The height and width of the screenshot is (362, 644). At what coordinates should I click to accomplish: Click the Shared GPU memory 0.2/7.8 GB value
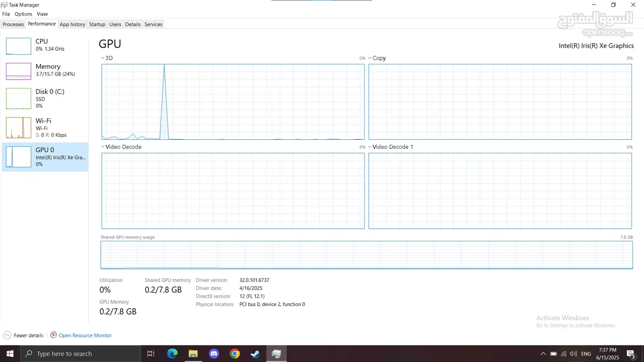(x=163, y=290)
